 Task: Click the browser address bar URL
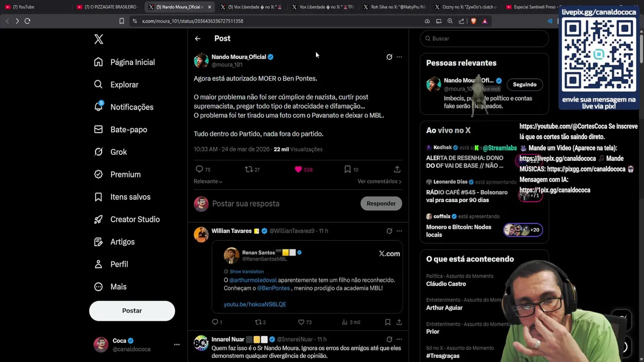click(192, 21)
